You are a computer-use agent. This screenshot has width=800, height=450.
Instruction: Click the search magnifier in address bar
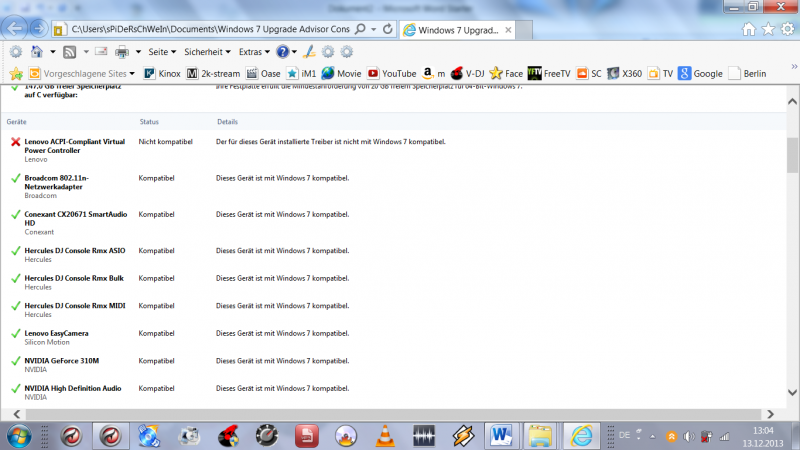tap(360, 29)
